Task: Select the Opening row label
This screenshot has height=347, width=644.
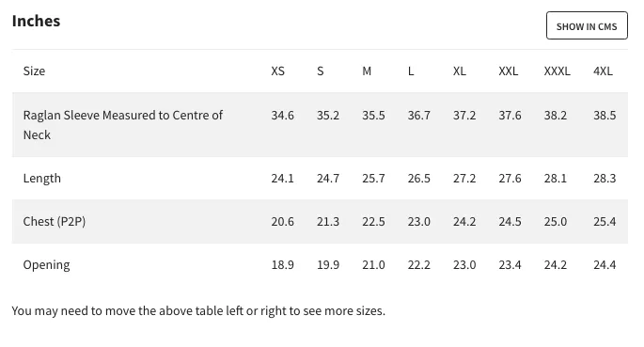Action: click(46, 265)
